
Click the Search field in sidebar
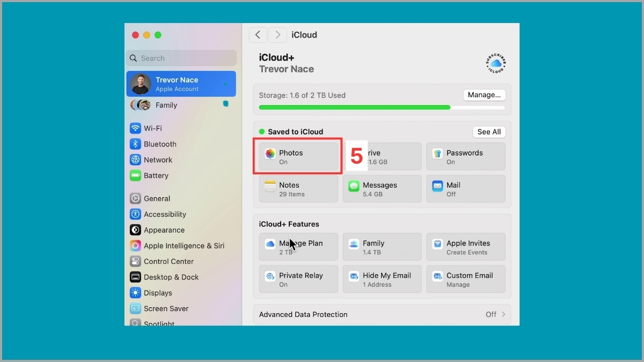click(x=181, y=58)
